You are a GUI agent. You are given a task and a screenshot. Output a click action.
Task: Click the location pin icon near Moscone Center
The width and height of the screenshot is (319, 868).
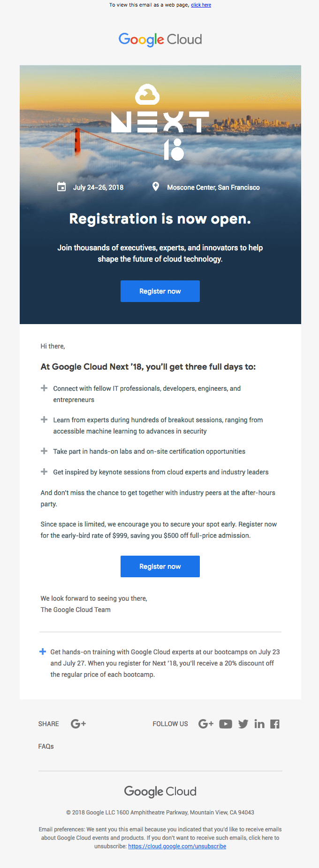click(x=156, y=186)
